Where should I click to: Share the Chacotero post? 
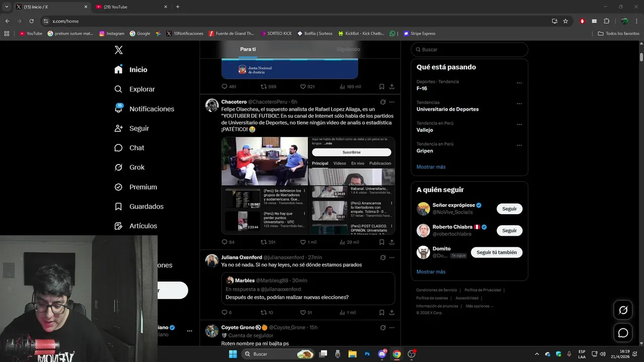(x=392, y=242)
